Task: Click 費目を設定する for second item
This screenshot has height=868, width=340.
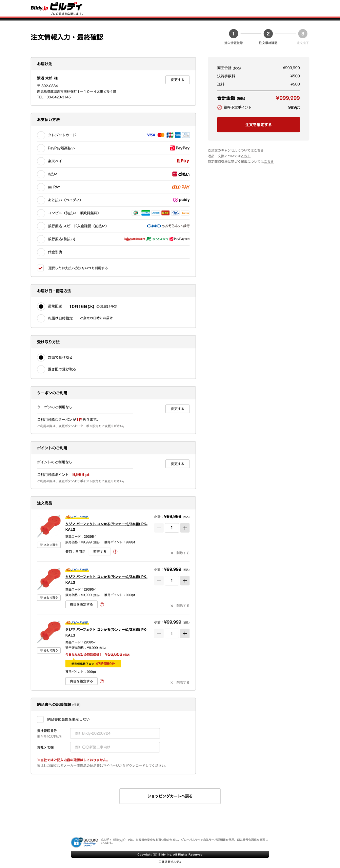Action: click(81, 604)
